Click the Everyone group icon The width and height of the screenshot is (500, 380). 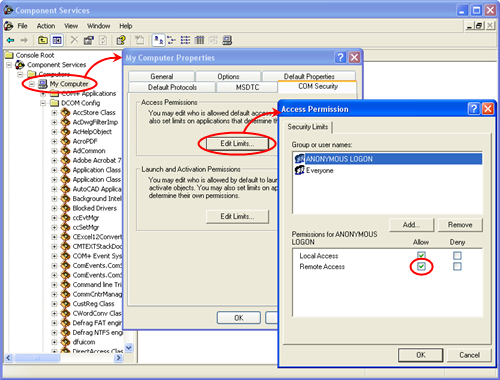coord(299,170)
